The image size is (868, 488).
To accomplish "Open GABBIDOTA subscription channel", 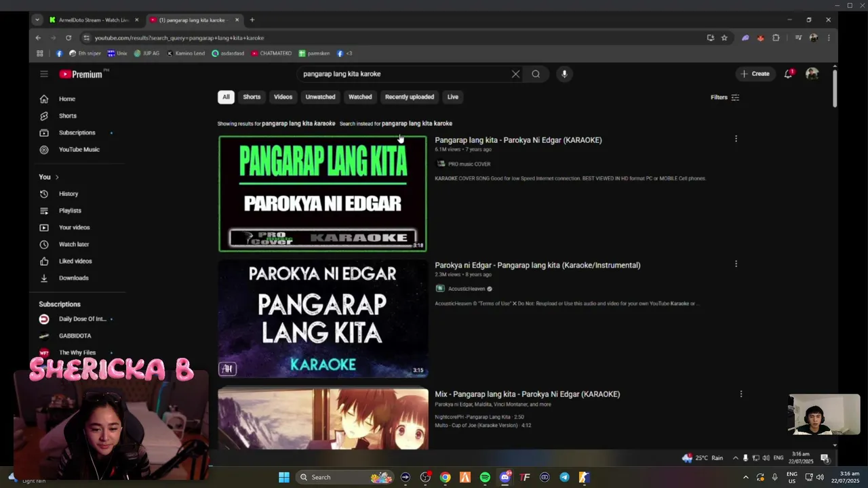I will pyautogui.click(x=75, y=335).
